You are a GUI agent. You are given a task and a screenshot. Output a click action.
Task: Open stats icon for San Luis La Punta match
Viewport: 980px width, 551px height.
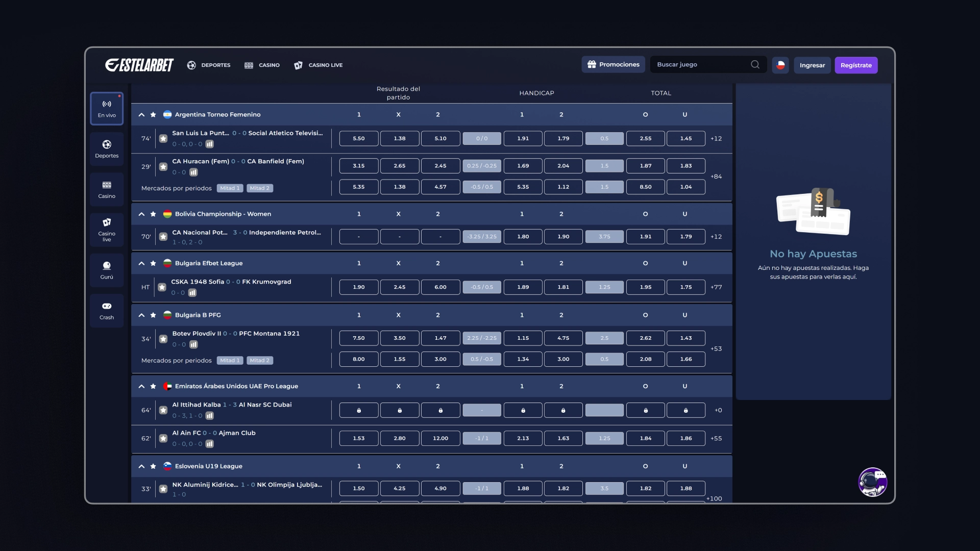[209, 144]
